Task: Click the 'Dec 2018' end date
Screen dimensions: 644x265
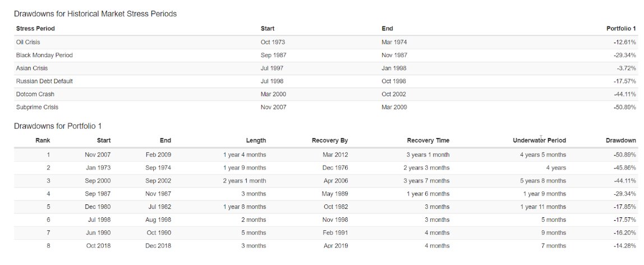Action: click(x=159, y=246)
